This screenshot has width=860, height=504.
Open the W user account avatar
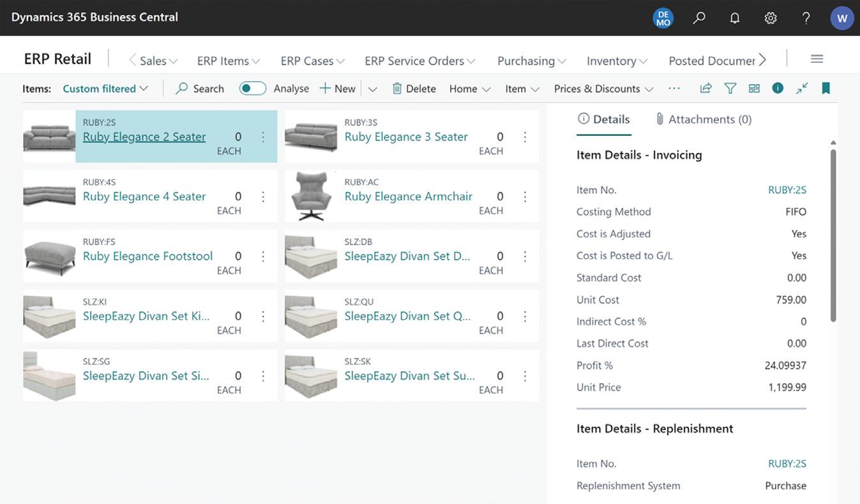point(842,18)
